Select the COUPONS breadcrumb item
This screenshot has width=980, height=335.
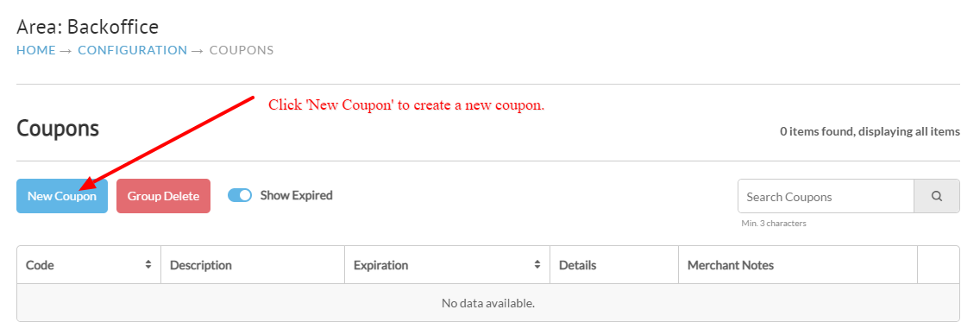pos(242,50)
